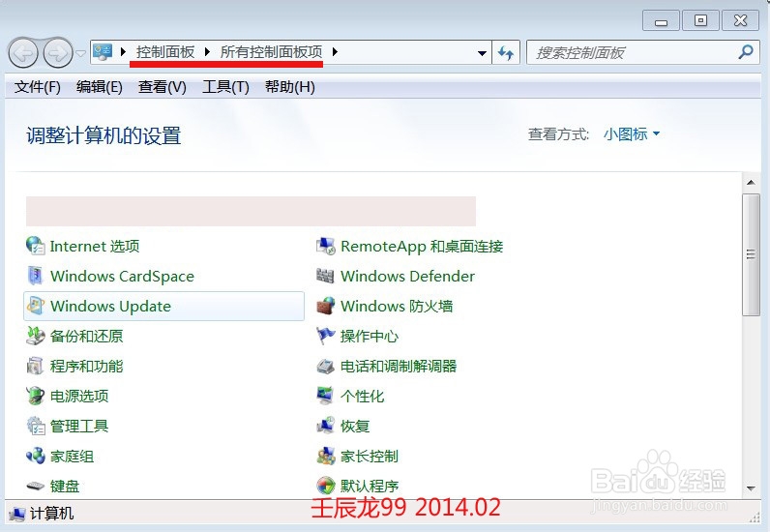
Task: Open Windows CardSpace link
Action: coord(122,276)
